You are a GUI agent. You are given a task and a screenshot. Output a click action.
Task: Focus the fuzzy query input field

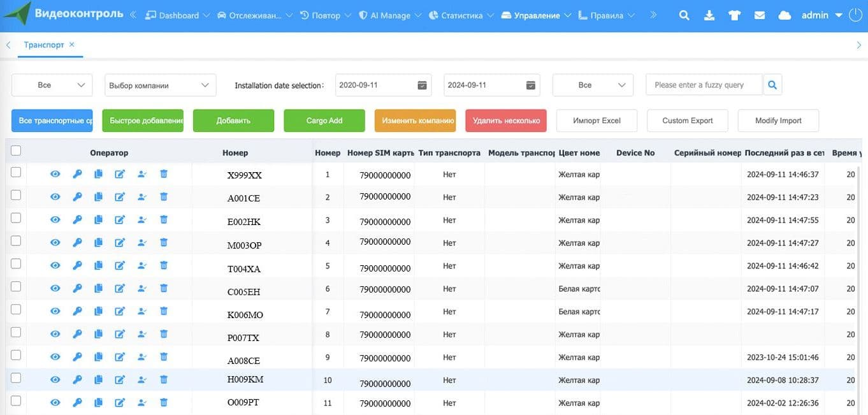point(704,85)
